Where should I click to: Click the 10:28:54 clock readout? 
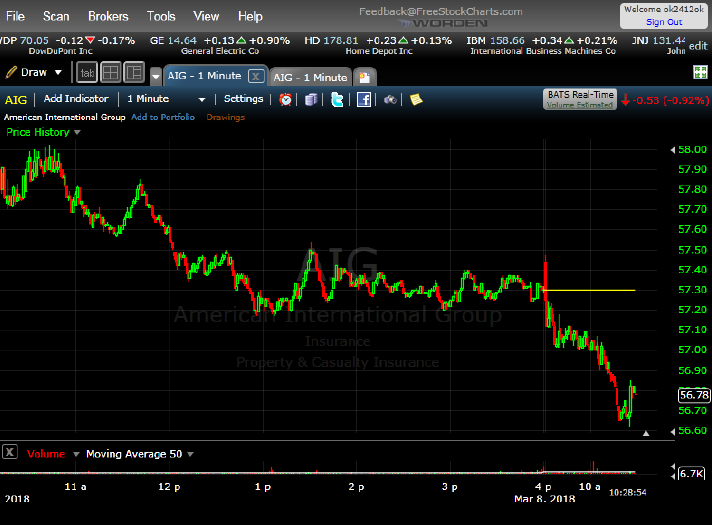pyautogui.click(x=627, y=492)
